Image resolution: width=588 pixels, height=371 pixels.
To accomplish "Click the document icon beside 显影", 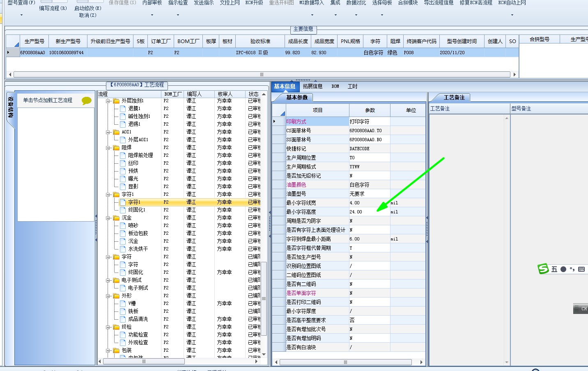I will pos(123,187).
